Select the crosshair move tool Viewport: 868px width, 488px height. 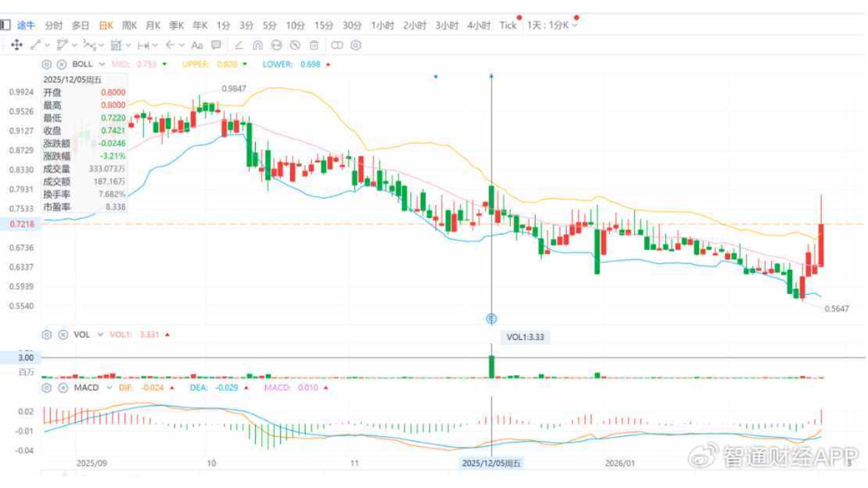[x=16, y=45]
